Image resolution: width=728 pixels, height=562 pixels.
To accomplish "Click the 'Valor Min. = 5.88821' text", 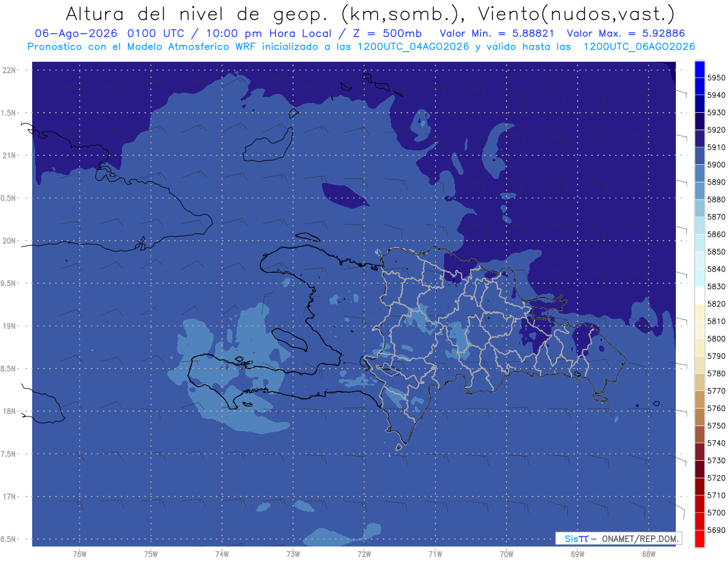I will [x=496, y=33].
